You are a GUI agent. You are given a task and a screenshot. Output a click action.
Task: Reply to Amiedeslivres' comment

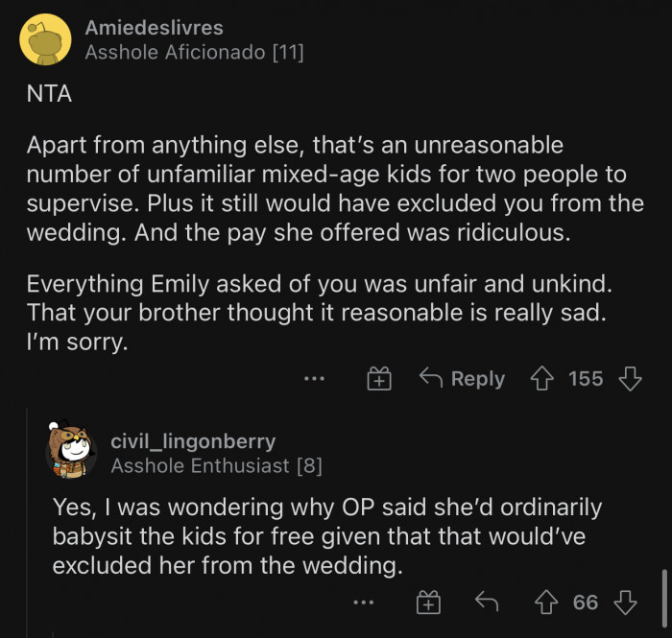pos(463,379)
